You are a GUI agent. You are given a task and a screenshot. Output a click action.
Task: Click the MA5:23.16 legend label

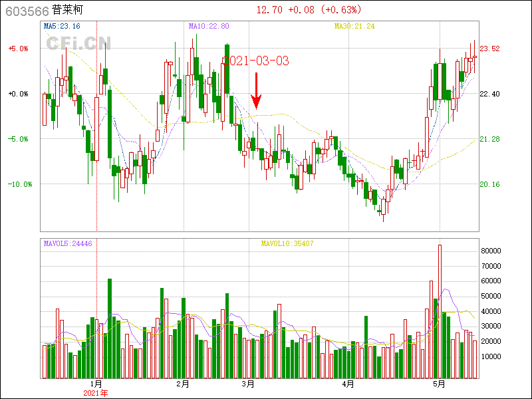pyautogui.click(x=62, y=27)
